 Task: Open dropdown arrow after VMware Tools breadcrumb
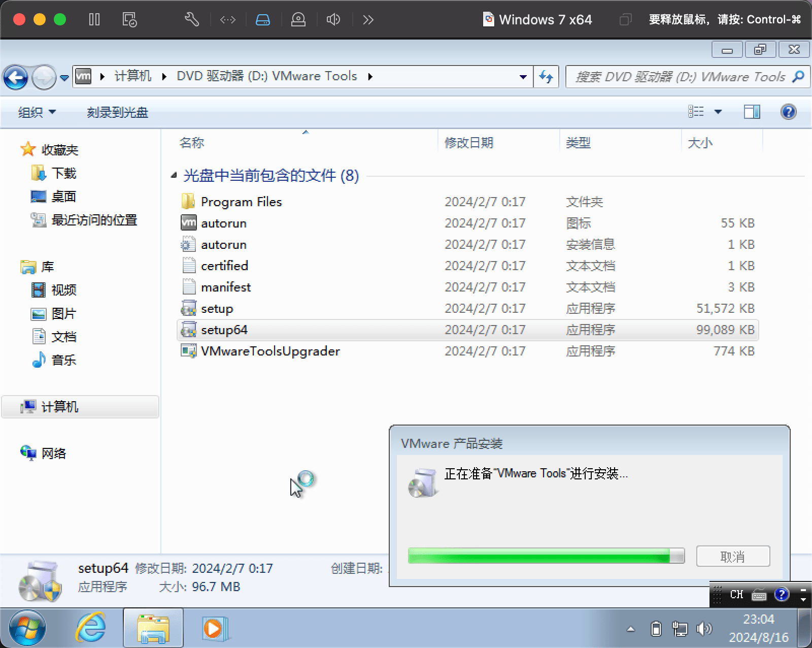point(370,77)
